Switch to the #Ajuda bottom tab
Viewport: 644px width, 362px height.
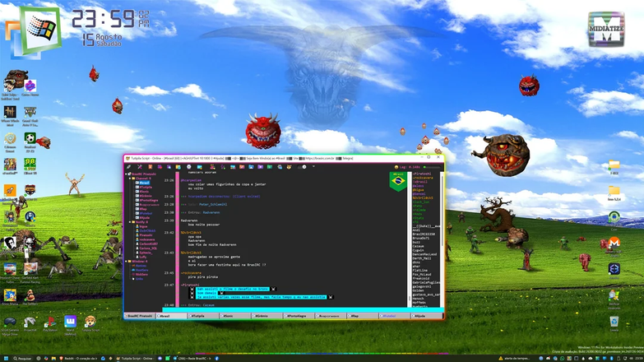[x=426, y=316]
